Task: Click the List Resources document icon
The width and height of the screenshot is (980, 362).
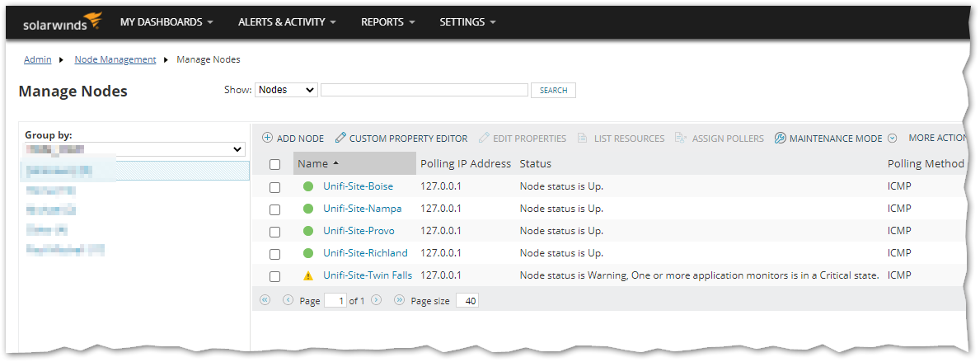Action: tap(582, 139)
